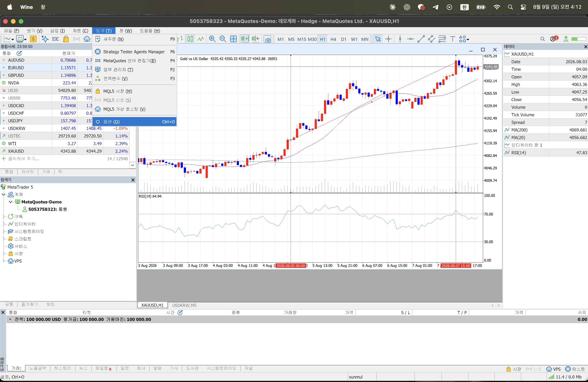
Task: Select the text label tool
Action: (x=452, y=39)
